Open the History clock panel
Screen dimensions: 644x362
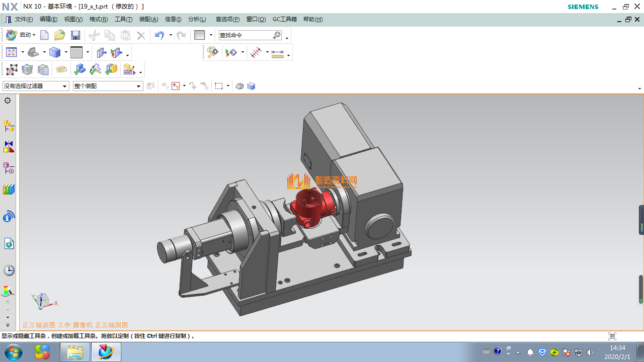coord(9,270)
